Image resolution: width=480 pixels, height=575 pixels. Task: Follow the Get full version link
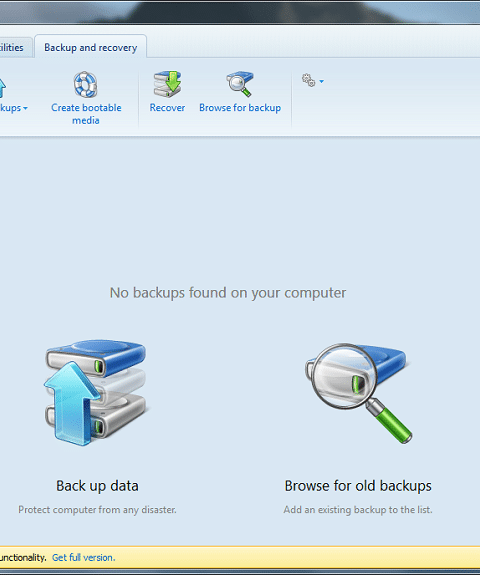(84, 558)
